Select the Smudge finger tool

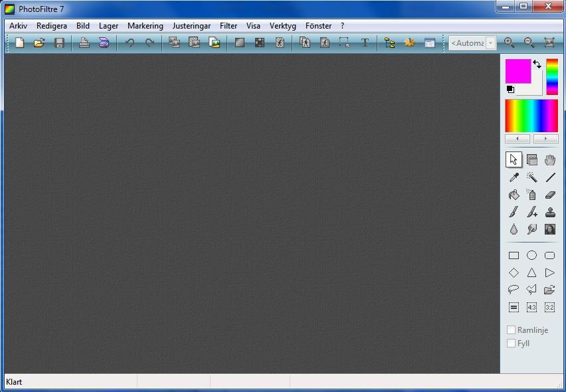click(x=531, y=229)
